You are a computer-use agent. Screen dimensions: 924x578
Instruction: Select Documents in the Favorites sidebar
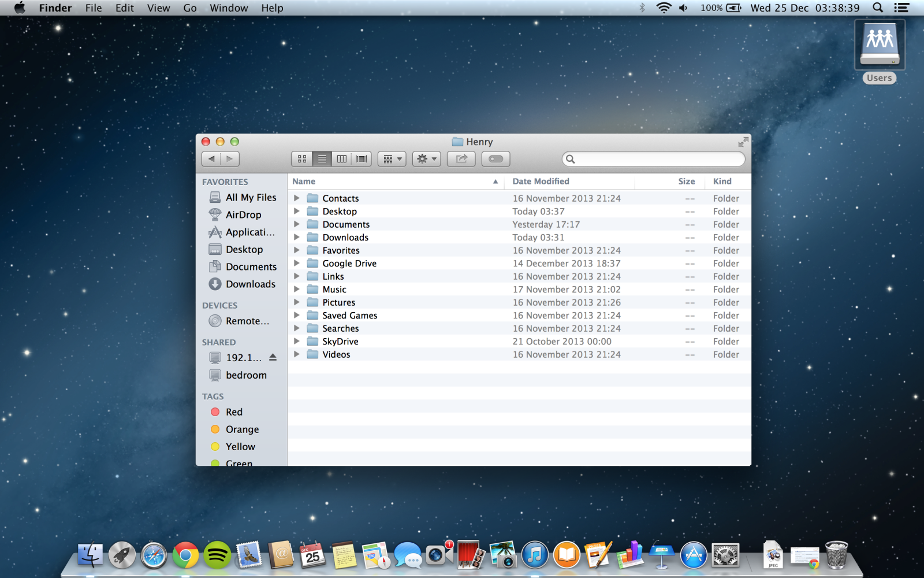pos(243,267)
